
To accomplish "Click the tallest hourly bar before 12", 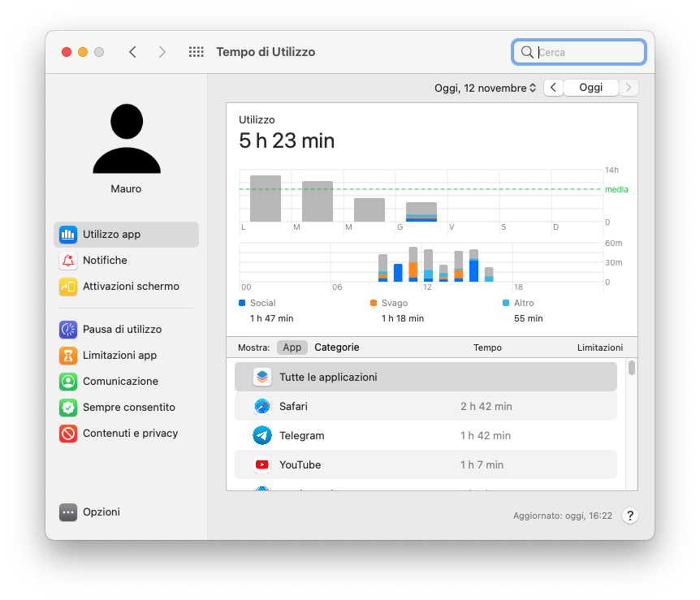I will (x=413, y=265).
